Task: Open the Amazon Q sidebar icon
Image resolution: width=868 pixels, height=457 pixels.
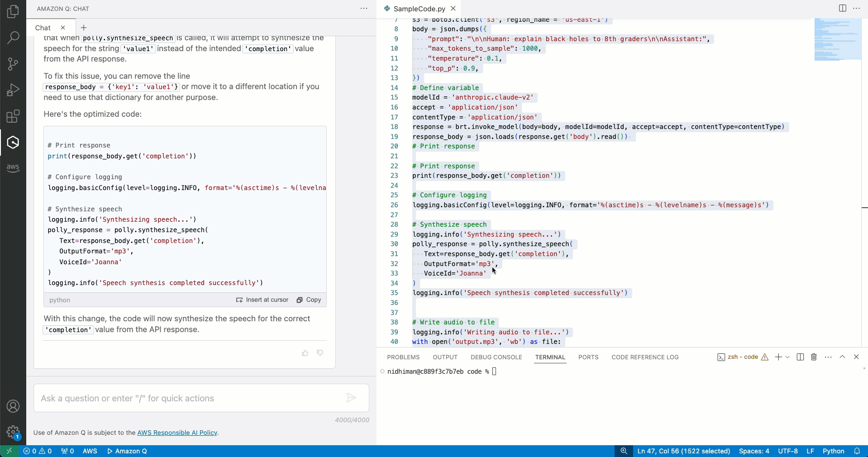Action: click(13, 142)
